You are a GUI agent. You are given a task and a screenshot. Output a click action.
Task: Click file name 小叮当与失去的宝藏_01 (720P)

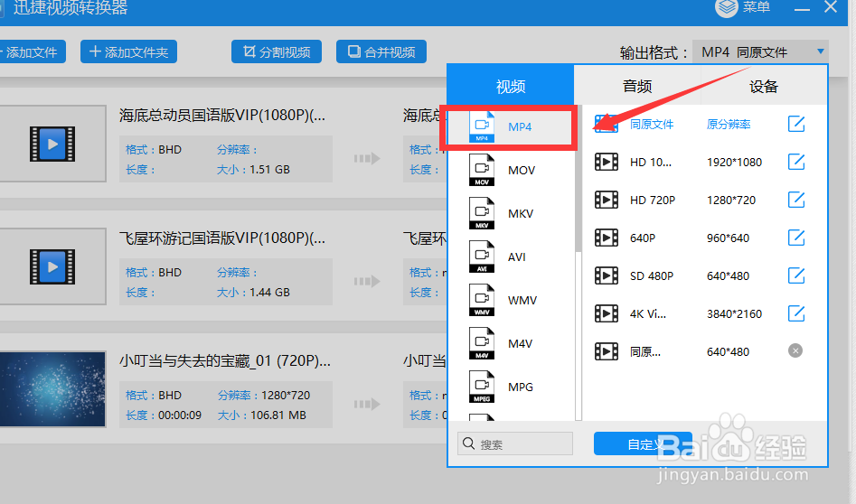225,360
